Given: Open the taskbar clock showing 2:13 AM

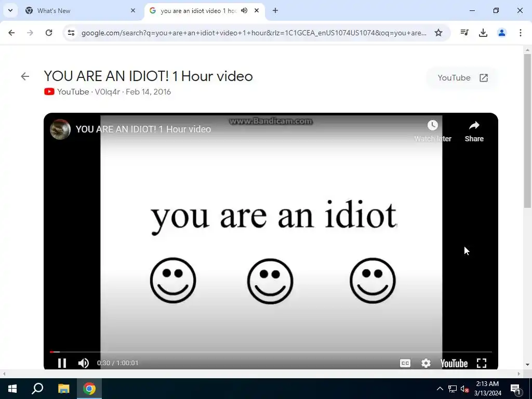Looking at the screenshot, I should tap(487, 389).
